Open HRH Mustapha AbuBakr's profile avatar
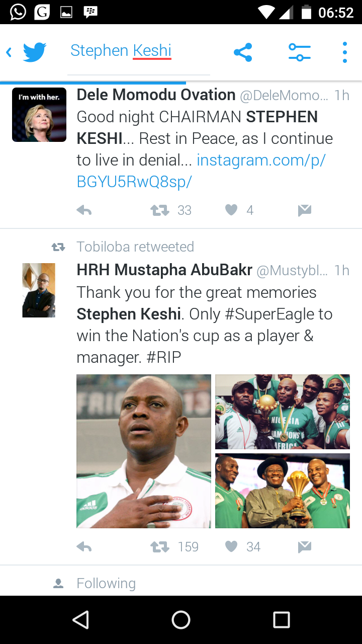 [39, 290]
